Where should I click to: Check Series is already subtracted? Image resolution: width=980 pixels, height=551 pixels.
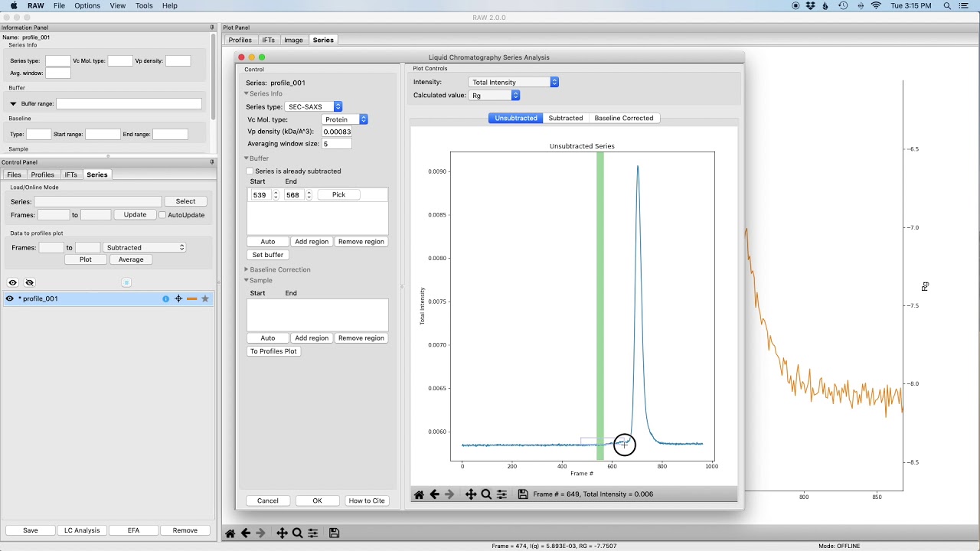pos(249,171)
